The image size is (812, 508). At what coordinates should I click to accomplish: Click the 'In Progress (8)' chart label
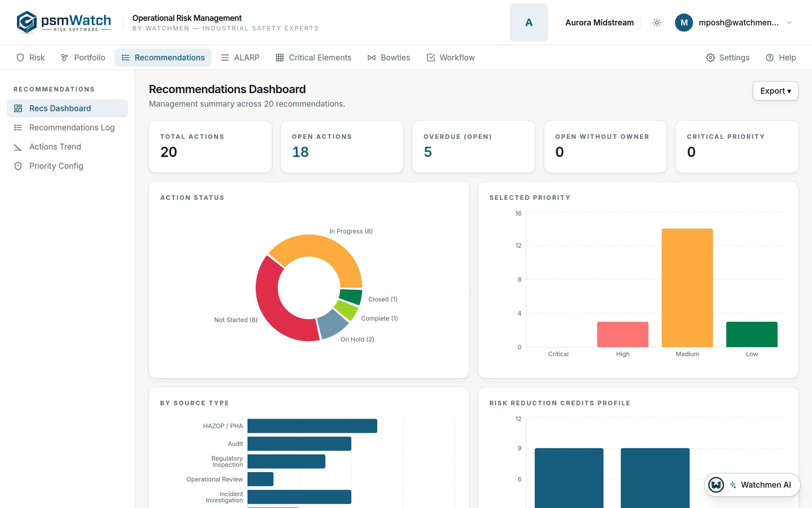click(x=351, y=231)
